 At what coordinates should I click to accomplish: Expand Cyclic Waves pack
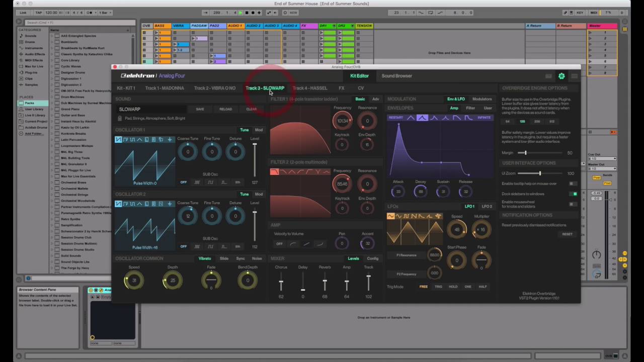52,66
